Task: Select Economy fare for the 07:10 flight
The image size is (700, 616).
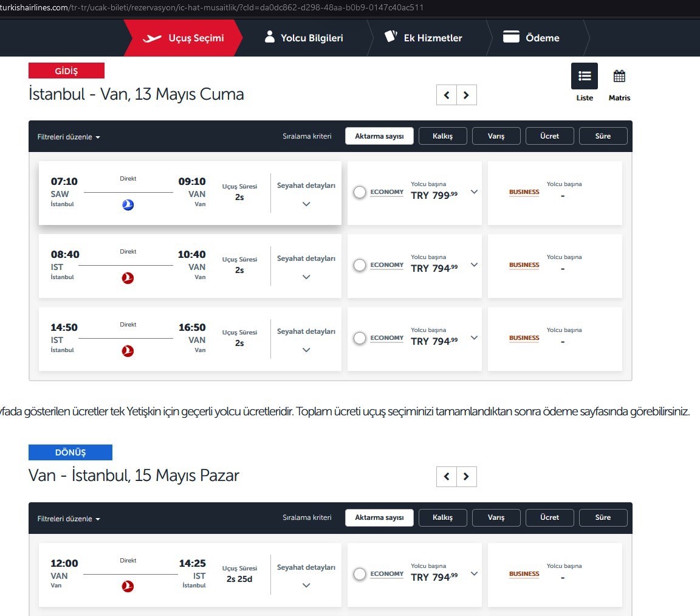Action: pos(359,193)
